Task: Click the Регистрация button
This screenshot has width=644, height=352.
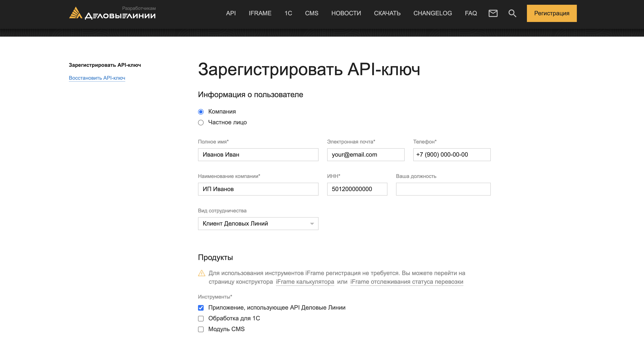Action: click(x=551, y=13)
